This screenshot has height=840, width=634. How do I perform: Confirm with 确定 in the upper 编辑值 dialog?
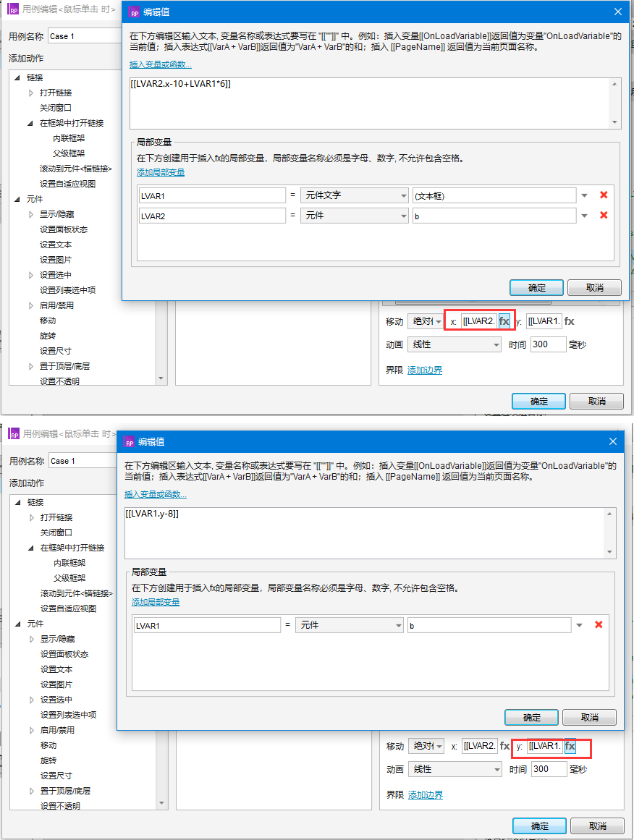pos(536,287)
